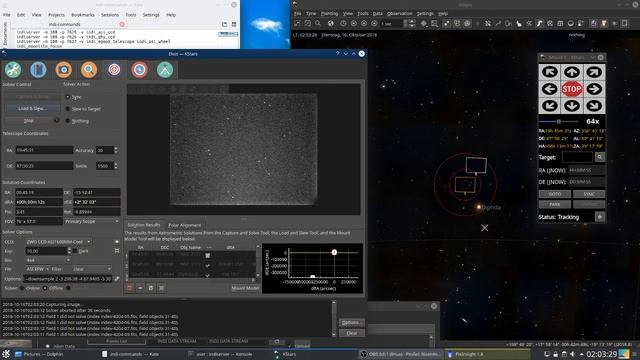Open the Ekos Focus module (magnifier icon)
The height and width of the screenshot is (360, 640).
(89, 70)
